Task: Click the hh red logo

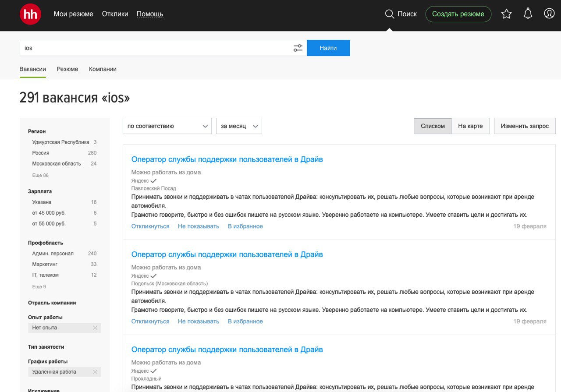Action: tap(31, 14)
